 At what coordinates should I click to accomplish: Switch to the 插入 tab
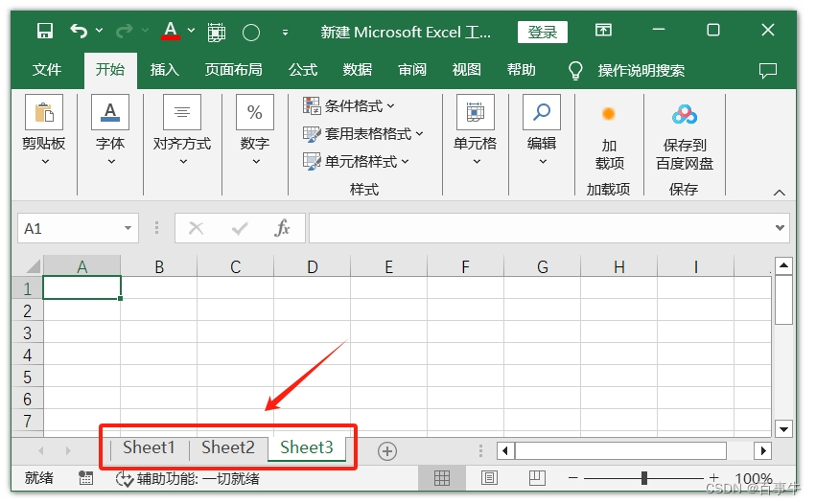[x=165, y=70]
